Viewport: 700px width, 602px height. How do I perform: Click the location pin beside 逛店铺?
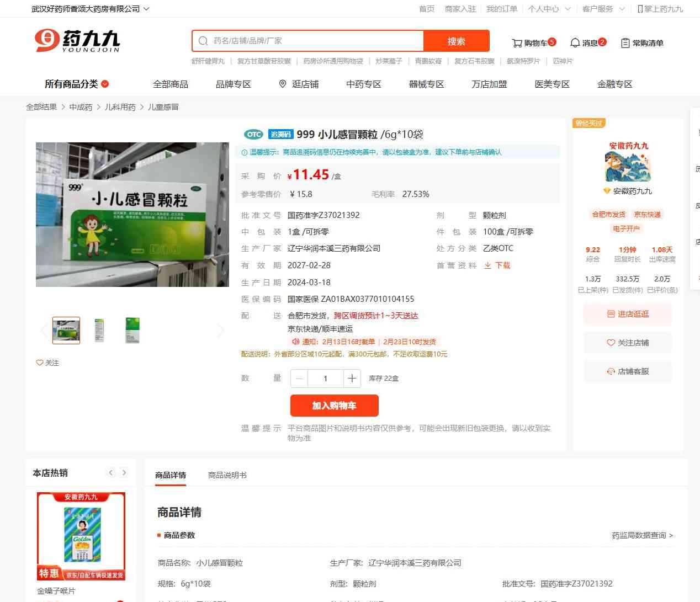283,84
